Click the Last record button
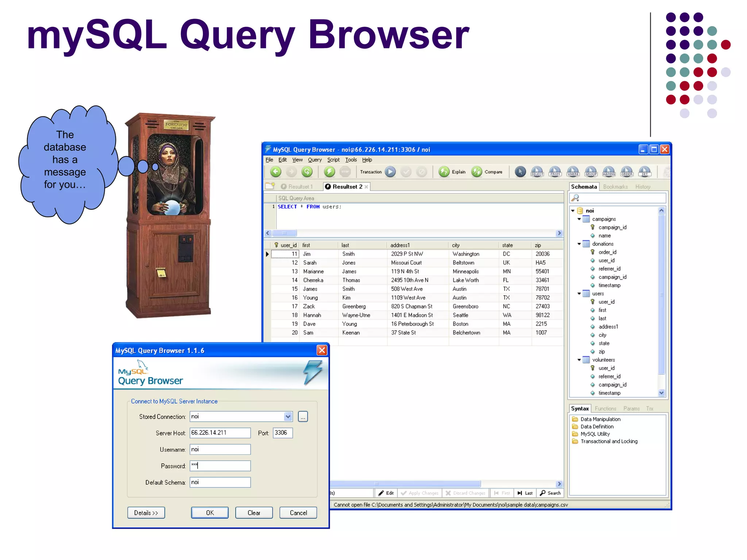 point(525,493)
